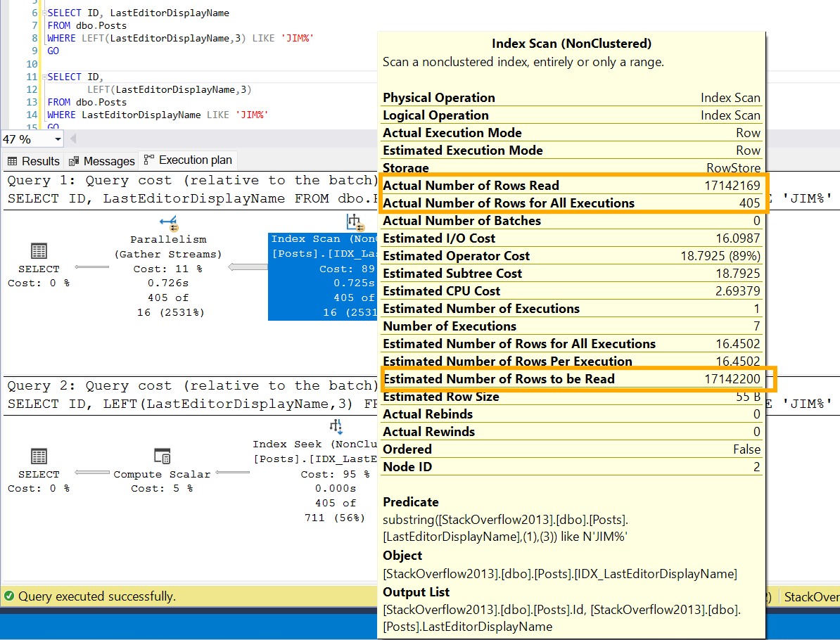The height and width of the screenshot is (640, 840).
Task: Click the Output List column names text
Action: pos(561,618)
